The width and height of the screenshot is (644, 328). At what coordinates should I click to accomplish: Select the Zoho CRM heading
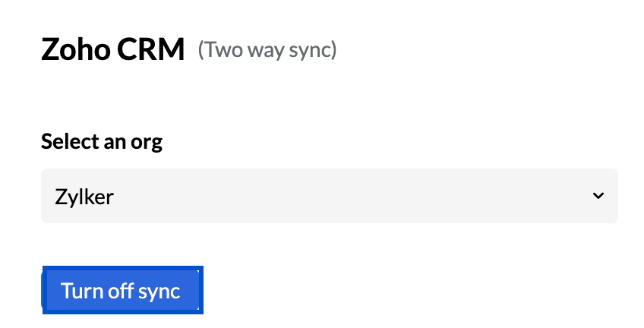click(113, 49)
